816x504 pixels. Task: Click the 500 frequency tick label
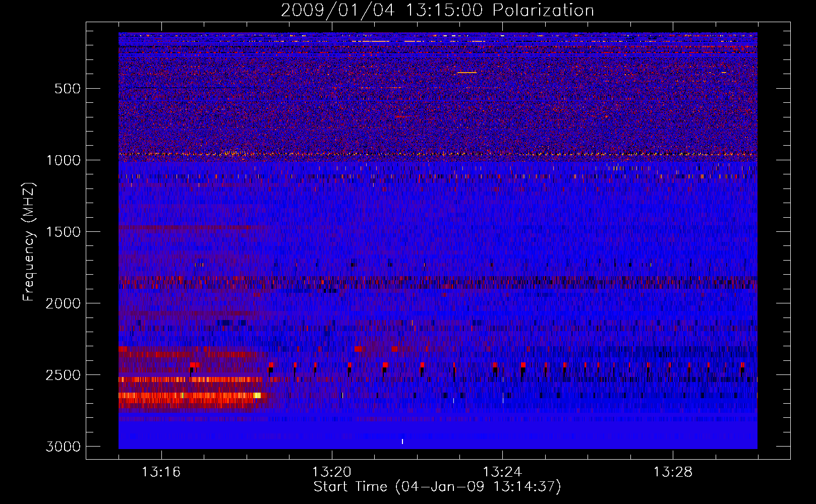(x=68, y=89)
